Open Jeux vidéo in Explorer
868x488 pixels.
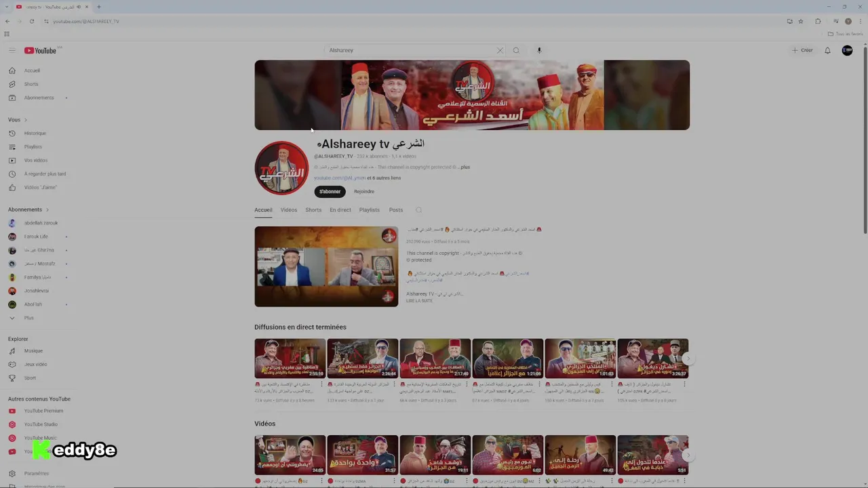[35, 365]
